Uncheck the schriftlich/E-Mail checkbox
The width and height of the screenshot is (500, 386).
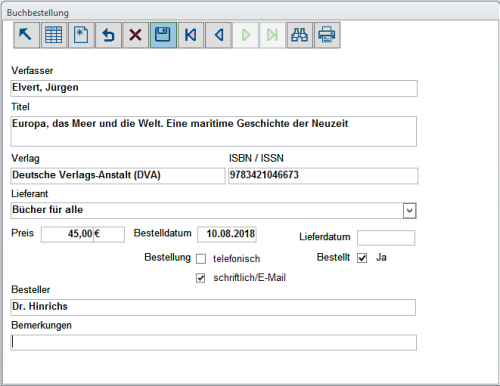pos(201,278)
